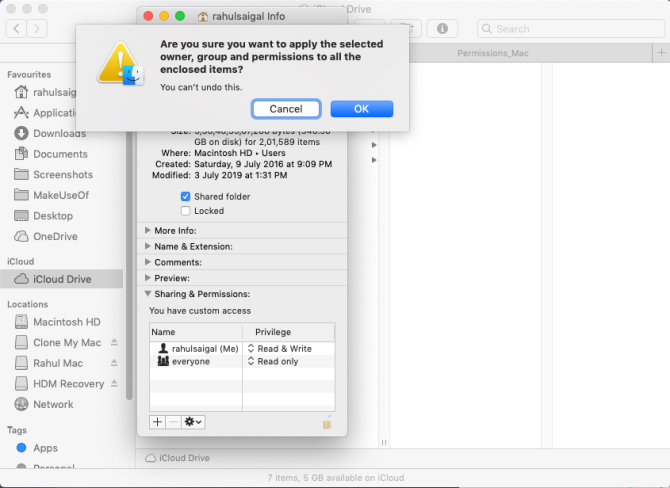Open the gear action menu under permissions
Screen dimensions: 670x488
(193, 422)
